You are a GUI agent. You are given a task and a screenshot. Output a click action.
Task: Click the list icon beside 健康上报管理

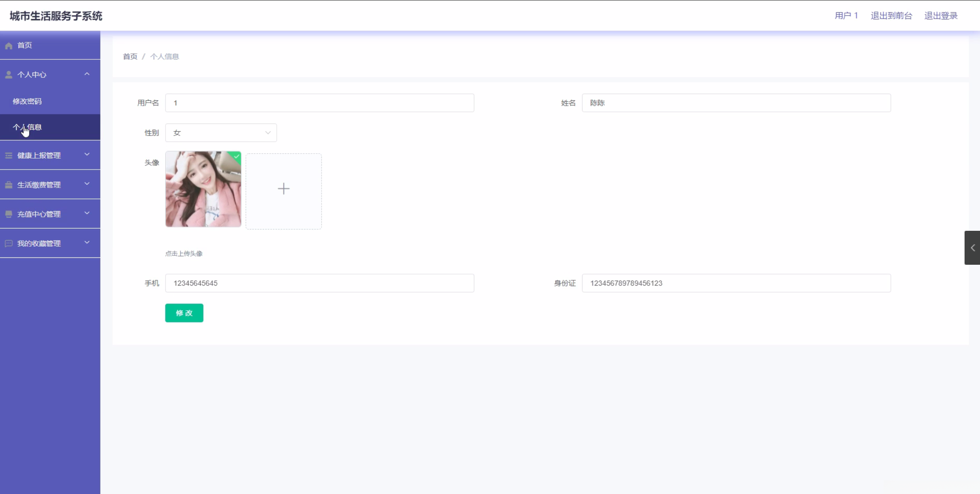click(x=8, y=156)
